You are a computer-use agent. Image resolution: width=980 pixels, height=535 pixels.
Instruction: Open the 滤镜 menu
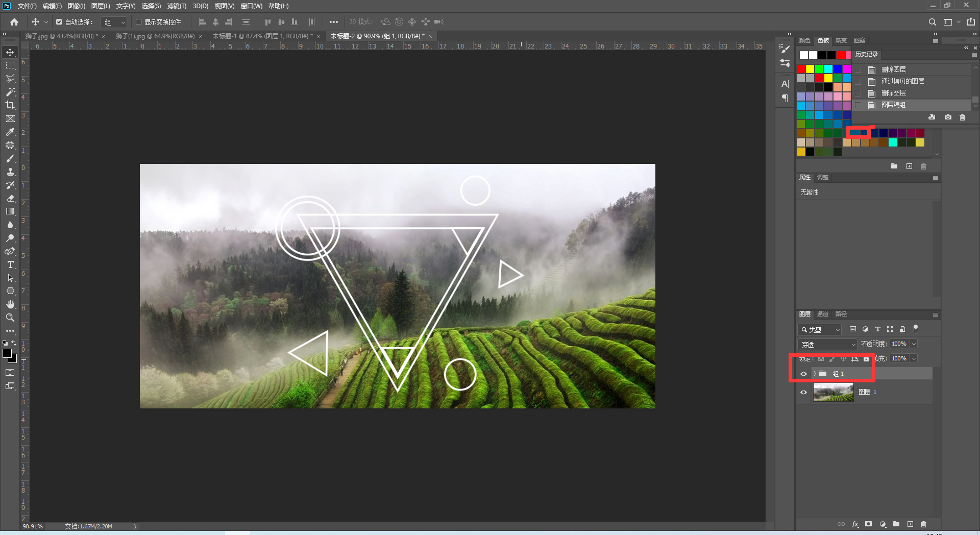click(x=177, y=6)
